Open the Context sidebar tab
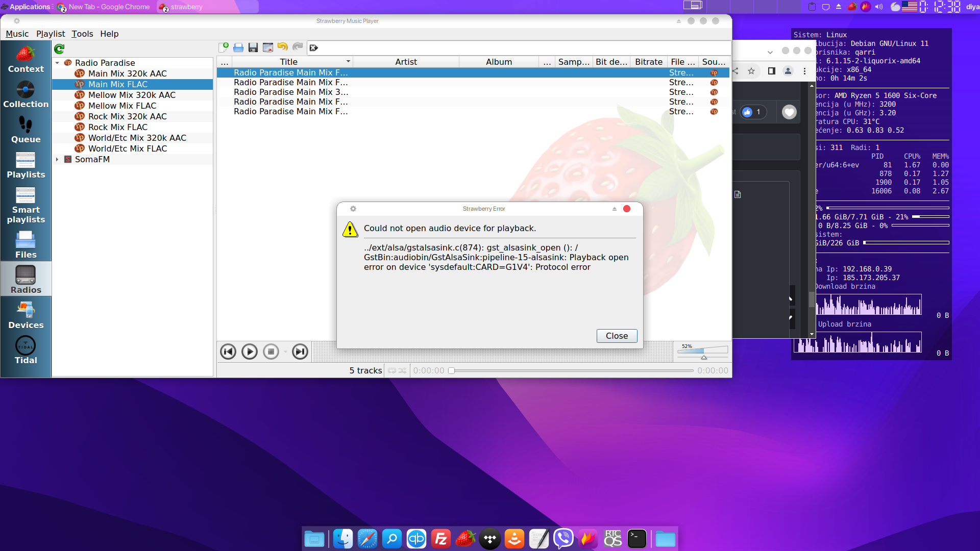This screenshot has height=551, width=980. (26, 60)
